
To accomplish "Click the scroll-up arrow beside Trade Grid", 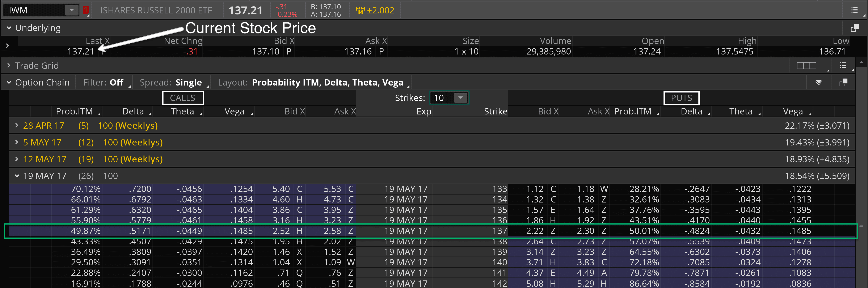I will tap(861, 63).
